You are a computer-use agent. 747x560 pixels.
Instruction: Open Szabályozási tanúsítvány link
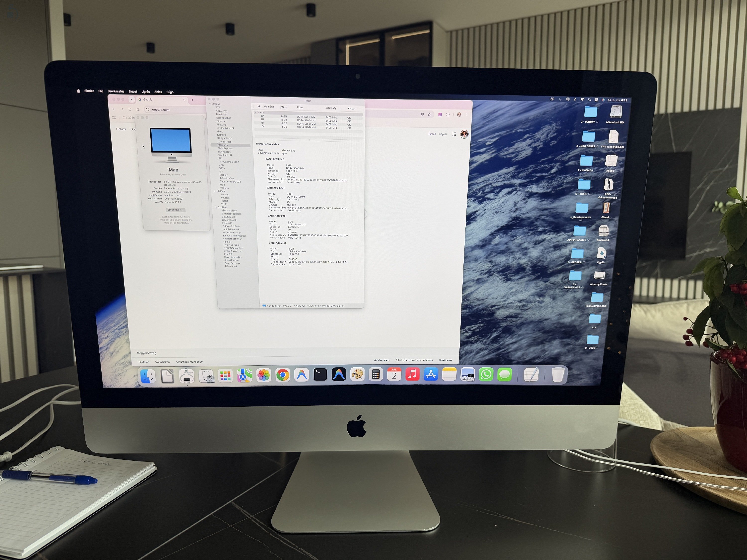tap(176, 217)
